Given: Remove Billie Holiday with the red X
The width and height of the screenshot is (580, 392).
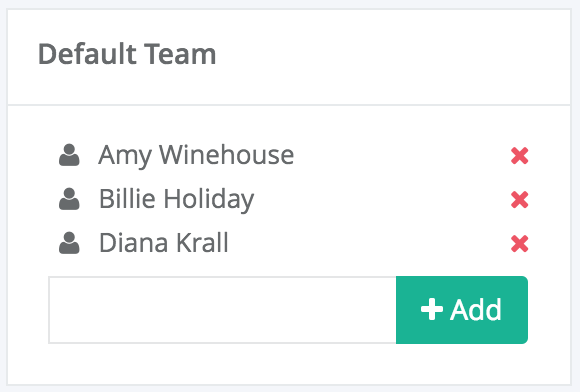Looking at the screenshot, I should click(519, 199).
